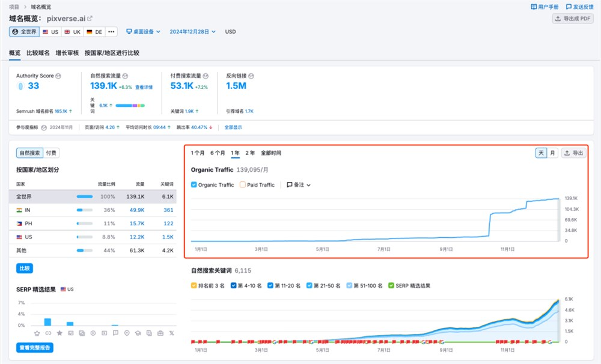The width and height of the screenshot is (601, 364).
Task: Click 反向链接 info icon
Action: 251,76
